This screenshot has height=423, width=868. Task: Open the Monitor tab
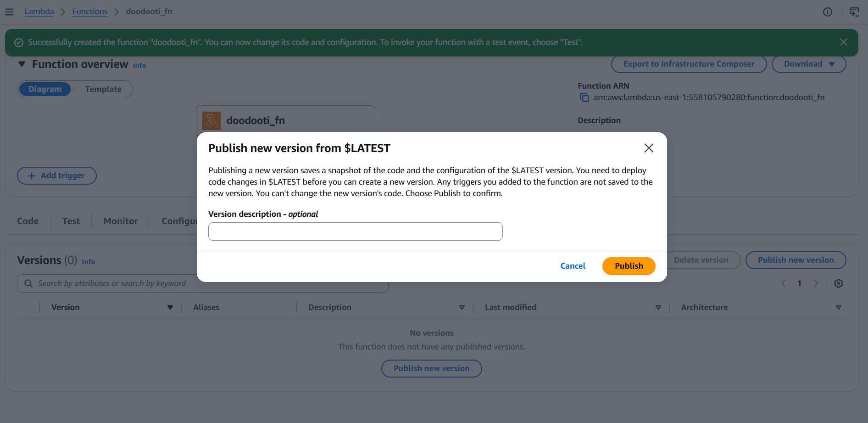coord(121,221)
